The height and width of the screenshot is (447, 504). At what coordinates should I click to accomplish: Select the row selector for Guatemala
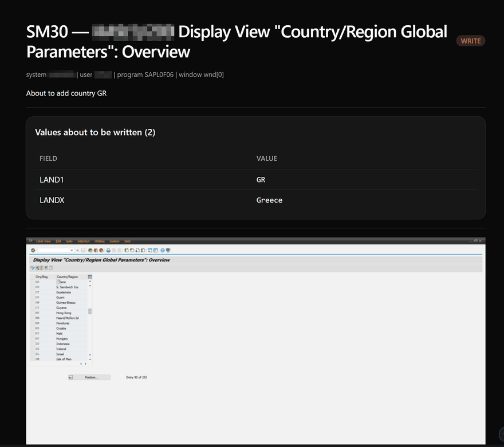(x=32, y=292)
